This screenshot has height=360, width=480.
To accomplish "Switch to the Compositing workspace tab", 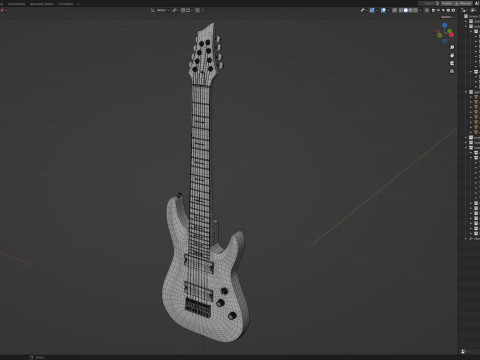I will 17,4.
